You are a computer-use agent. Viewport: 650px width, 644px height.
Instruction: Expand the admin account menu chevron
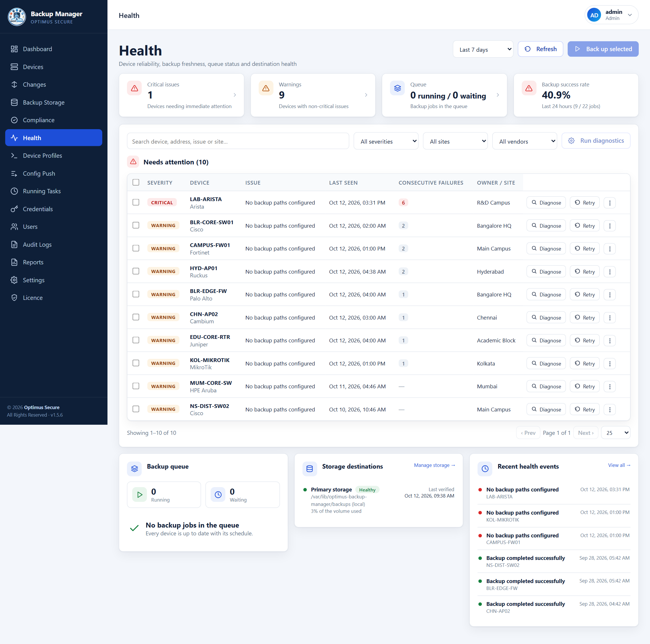[630, 15]
